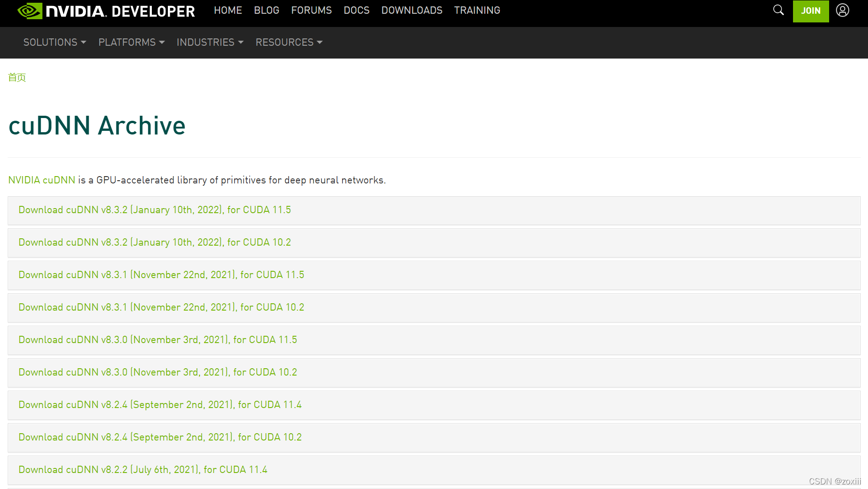The image size is (868, 489).
Task: Expand cuDNN v8.2.4 for CUDA 11.4
Action: point(434,405)
